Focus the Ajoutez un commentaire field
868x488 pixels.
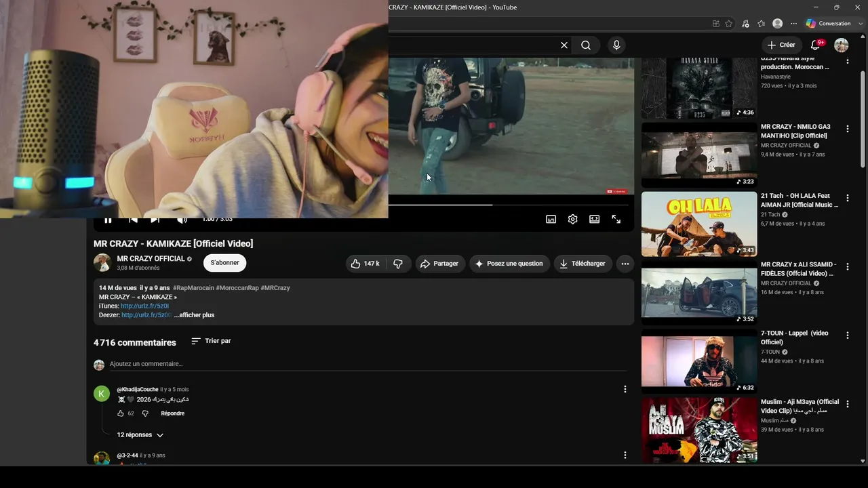(368, 364)
